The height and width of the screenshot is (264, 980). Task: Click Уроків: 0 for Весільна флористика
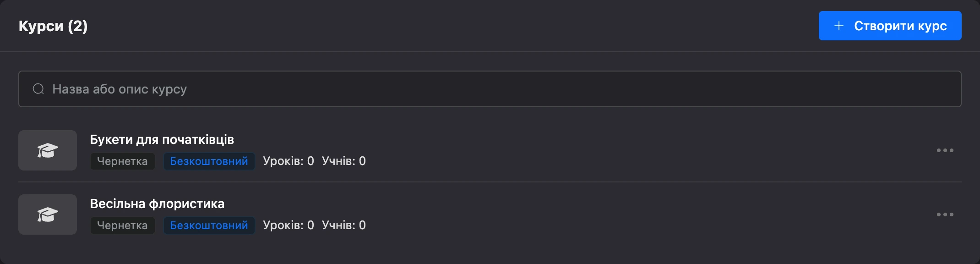click(289, 225)
